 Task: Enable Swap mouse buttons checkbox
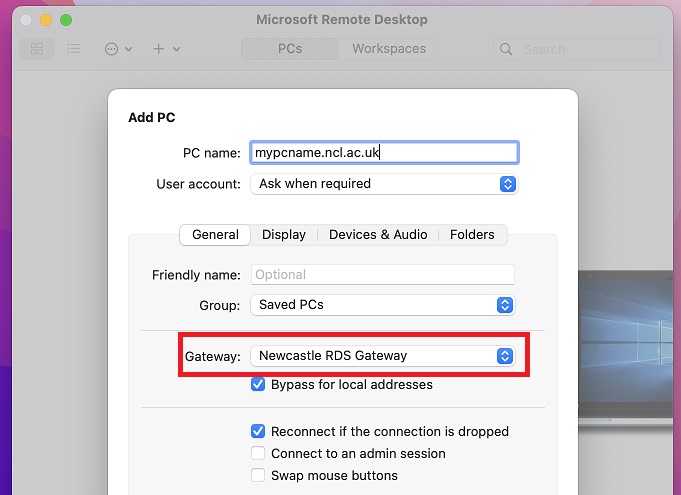coord(259,476)
